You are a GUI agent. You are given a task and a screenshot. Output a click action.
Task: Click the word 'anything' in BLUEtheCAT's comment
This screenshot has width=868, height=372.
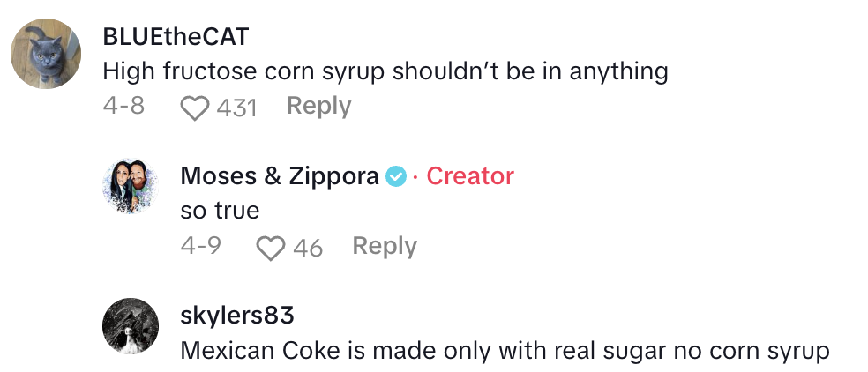pyautogui.click(x=617, y=71)
